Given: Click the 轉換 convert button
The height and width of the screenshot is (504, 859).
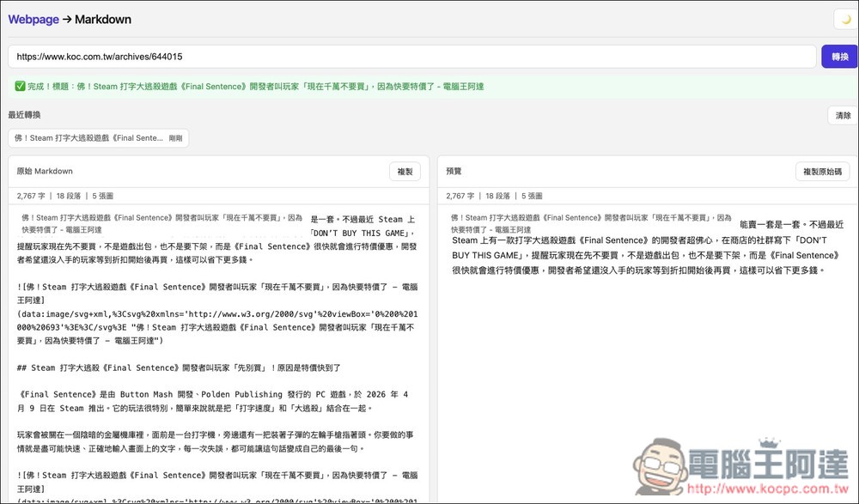Looking at the screenshot, I should [x=839, y=57].
